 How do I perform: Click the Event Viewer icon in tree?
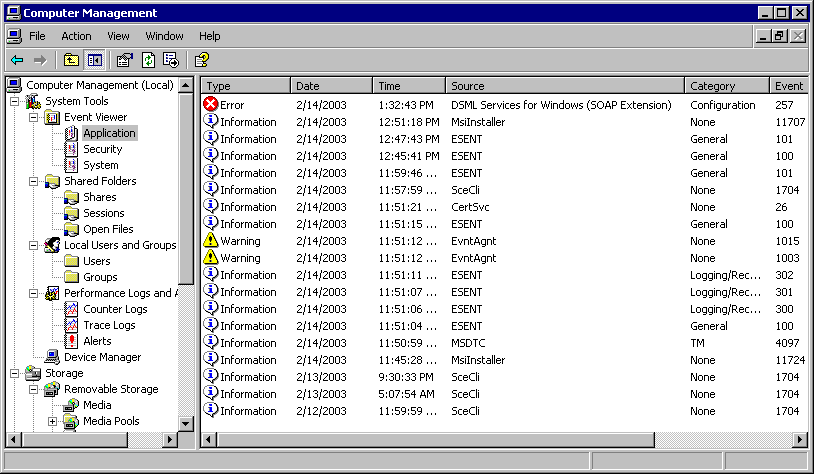pos(52,117)
